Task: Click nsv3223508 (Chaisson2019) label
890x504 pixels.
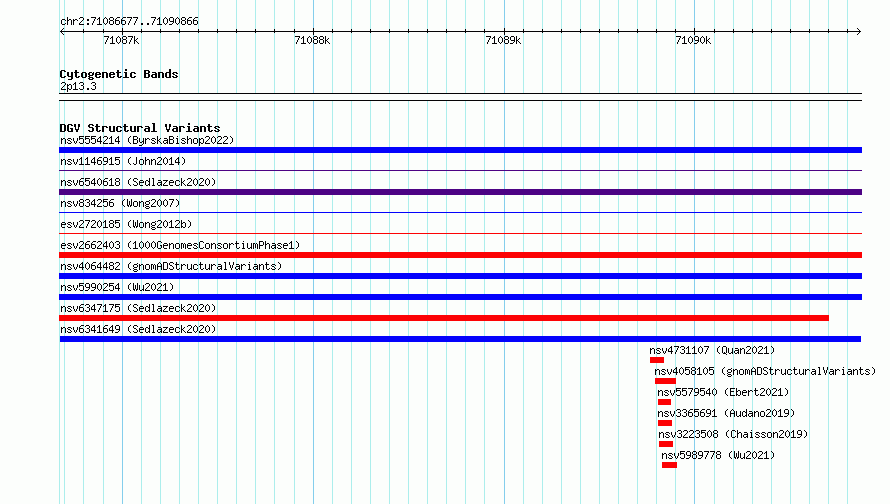Action: coord(733,434)
